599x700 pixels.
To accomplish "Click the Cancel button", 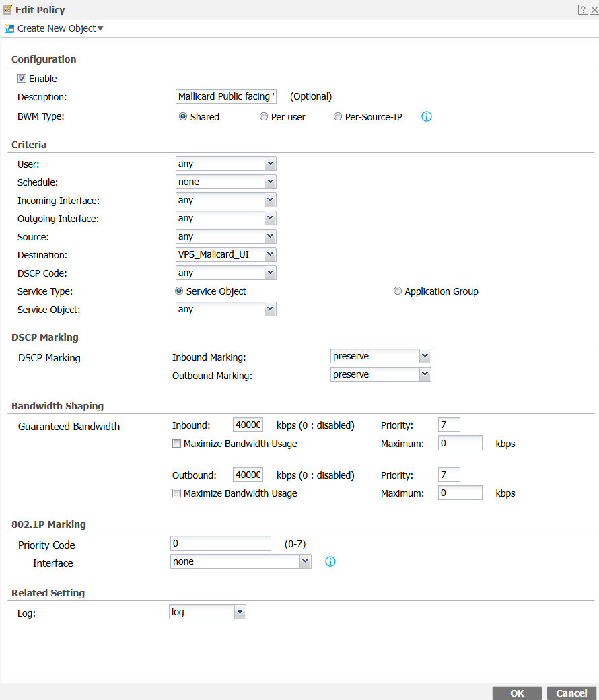I will 572,693.
